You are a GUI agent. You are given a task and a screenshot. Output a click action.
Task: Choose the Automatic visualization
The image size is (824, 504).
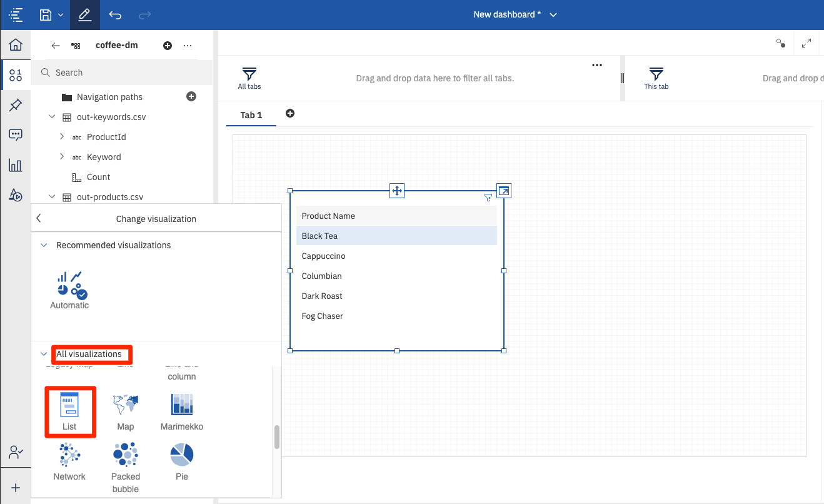pyautogui.click(x=69, y=290)
